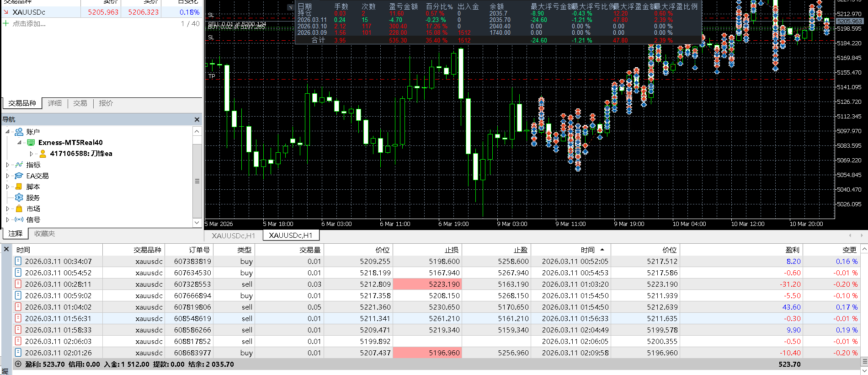Select the 417106588: 刀锋ea account entry
The height and width of the screenshot is (375, 868).
pos(81,154)
